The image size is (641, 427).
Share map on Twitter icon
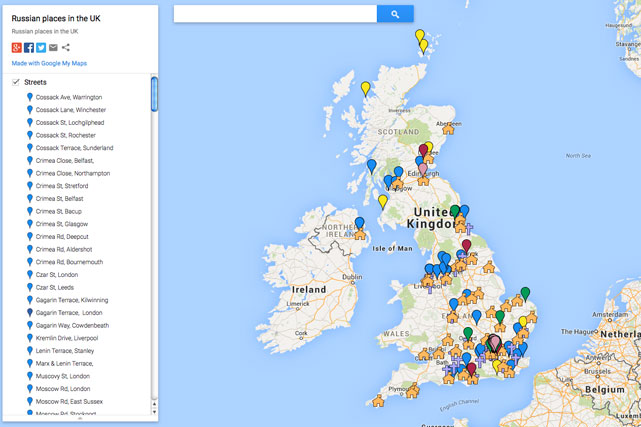click(41, 47)
